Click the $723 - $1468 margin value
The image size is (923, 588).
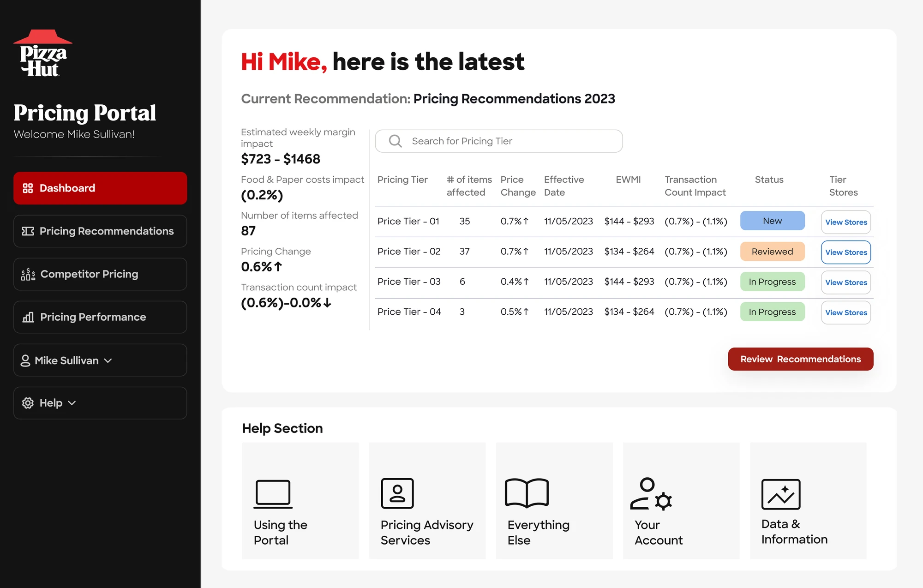281,159
